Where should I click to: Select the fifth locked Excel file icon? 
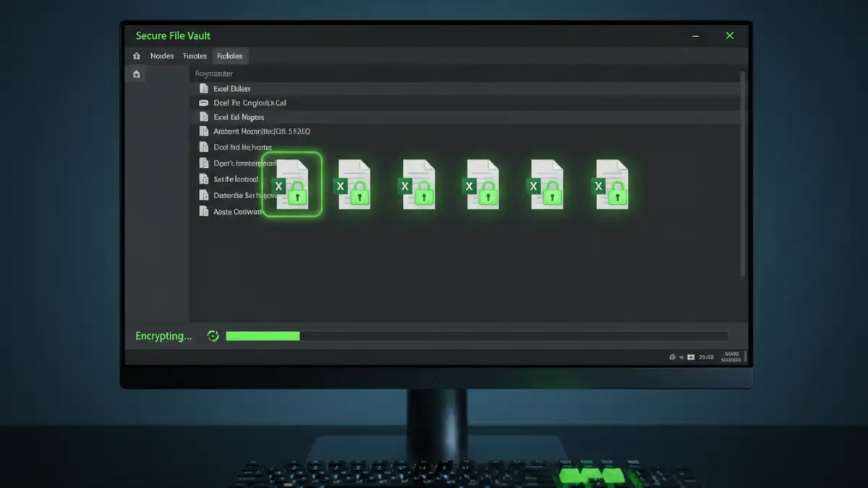(x=547, y=185)
